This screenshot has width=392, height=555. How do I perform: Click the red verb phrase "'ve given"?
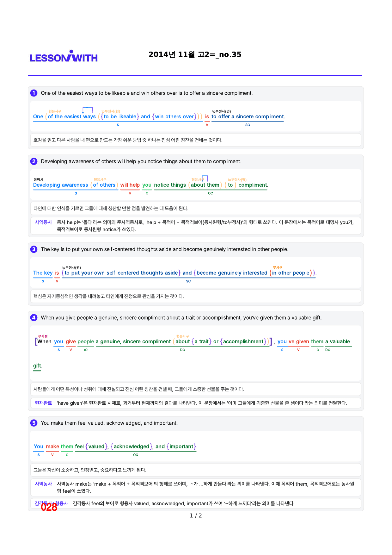point(298,341)
